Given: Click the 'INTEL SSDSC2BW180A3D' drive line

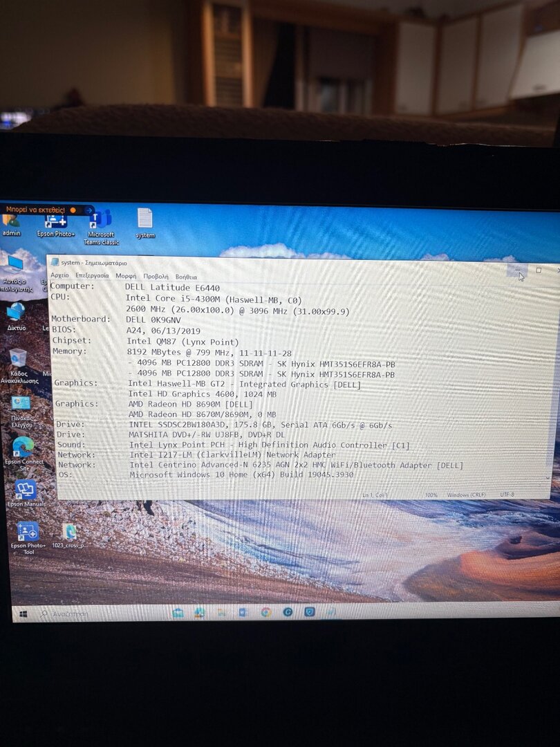Looking at the screenshot, I should point(261,425).
